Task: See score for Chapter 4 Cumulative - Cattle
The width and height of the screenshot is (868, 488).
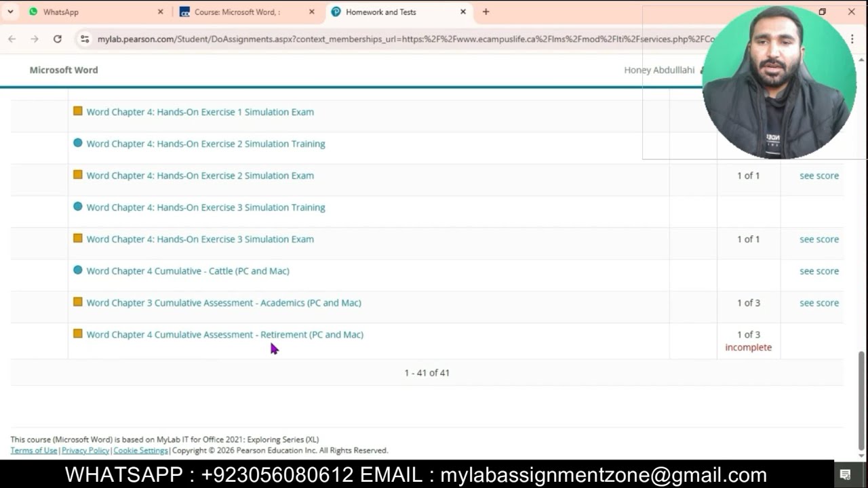Action: 819,271
